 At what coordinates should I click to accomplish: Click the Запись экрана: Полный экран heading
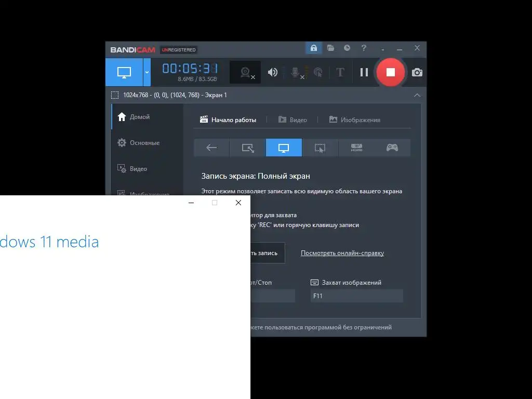tap(256, 176)
